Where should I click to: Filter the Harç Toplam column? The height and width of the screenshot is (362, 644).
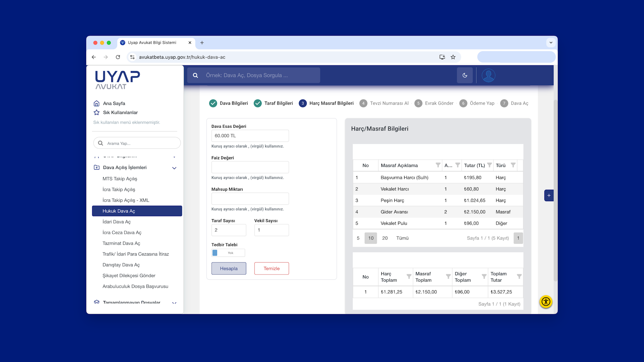coord(409,277)
